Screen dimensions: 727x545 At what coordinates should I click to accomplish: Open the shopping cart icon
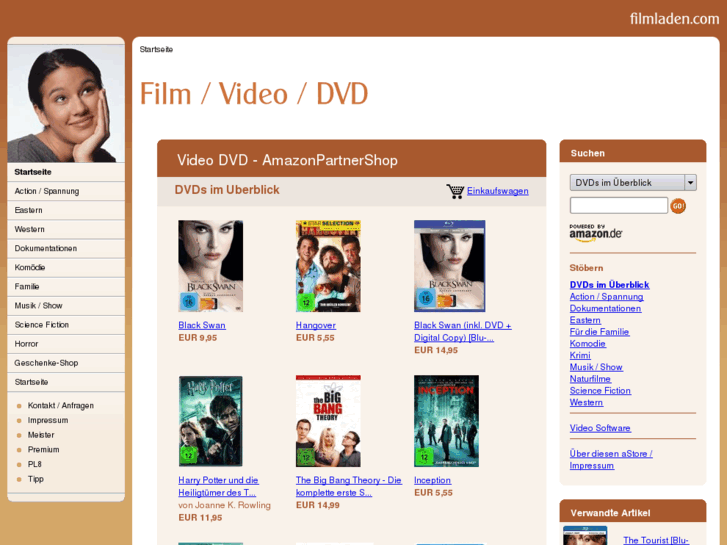[455, 191]
